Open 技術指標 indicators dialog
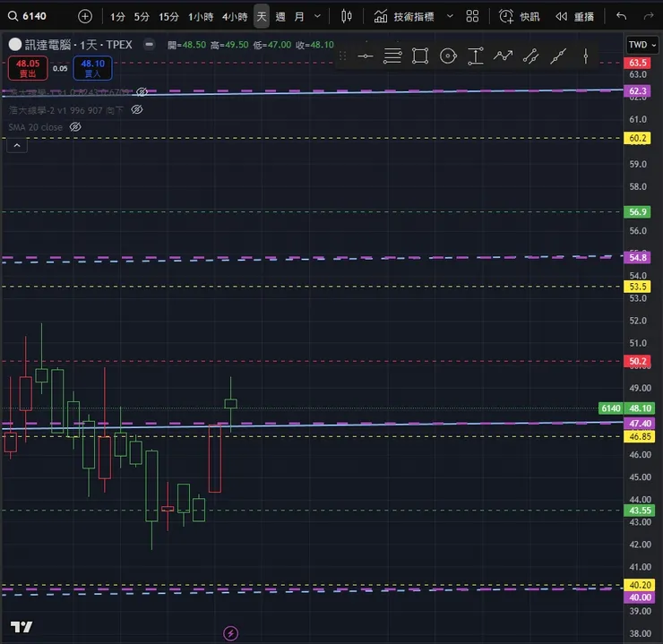The width and height of the screenshot is (663, 644). pos(404,16)
